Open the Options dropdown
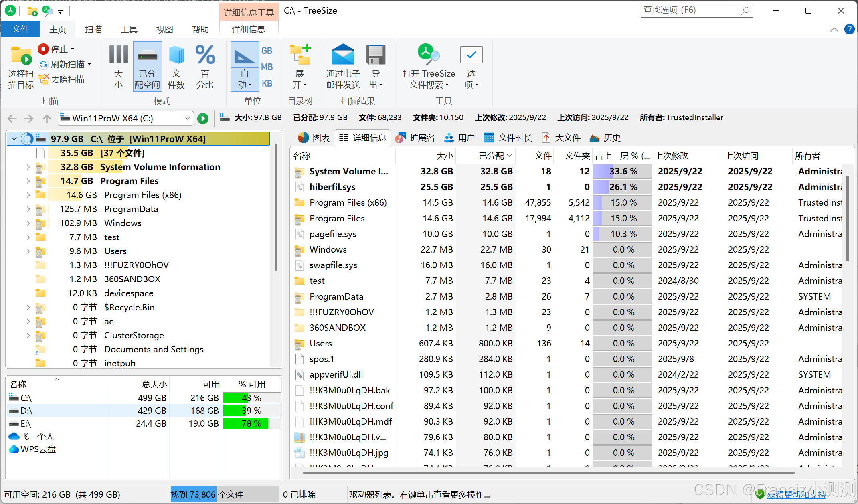This screenshot has height=504, width=858. pyautogui.click(x=471, y=67)
